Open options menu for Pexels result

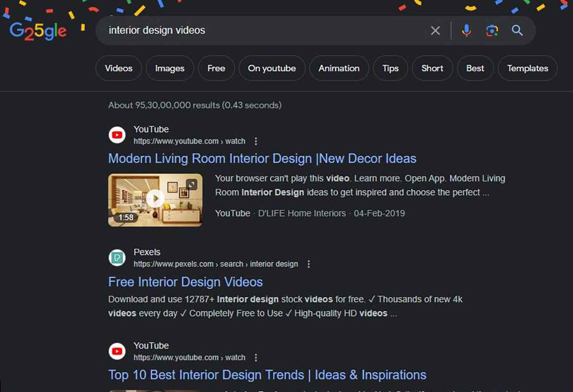(308, 264)
